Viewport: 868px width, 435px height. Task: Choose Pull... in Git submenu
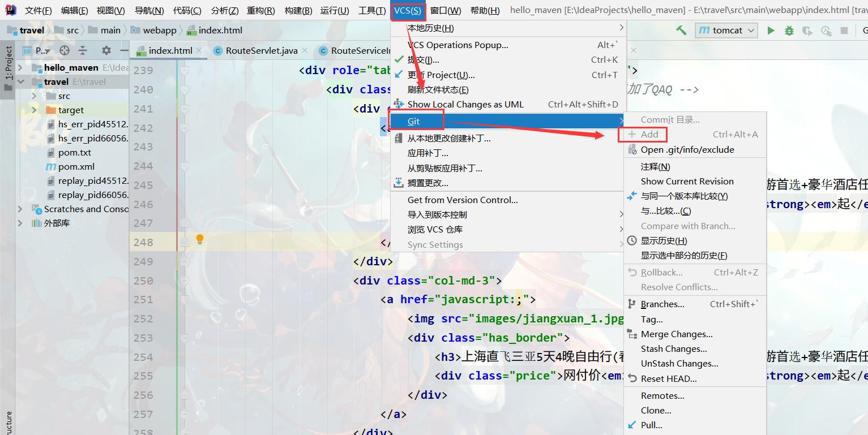[695, 425]
